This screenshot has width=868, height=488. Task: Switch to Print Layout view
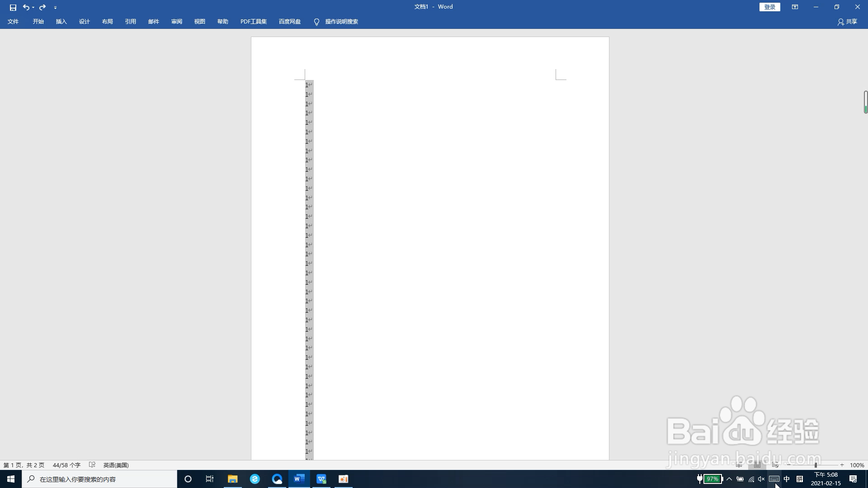(757, 465)
